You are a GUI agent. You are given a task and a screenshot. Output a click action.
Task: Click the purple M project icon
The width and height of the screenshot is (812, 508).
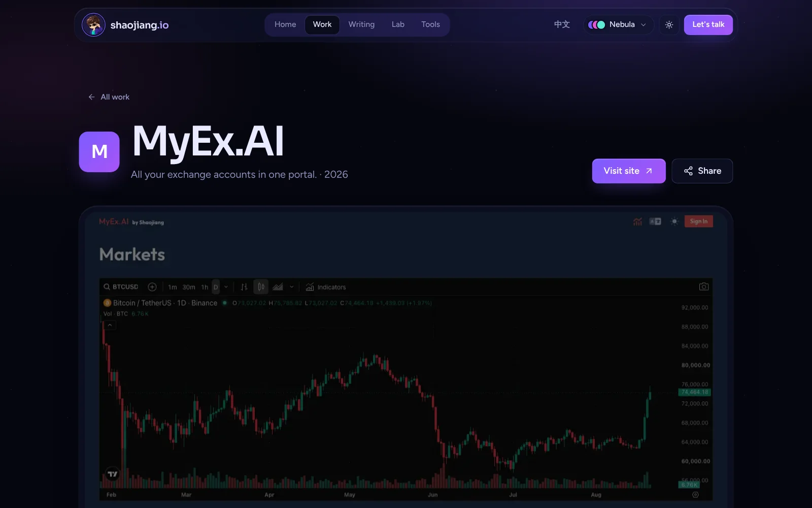99,151
